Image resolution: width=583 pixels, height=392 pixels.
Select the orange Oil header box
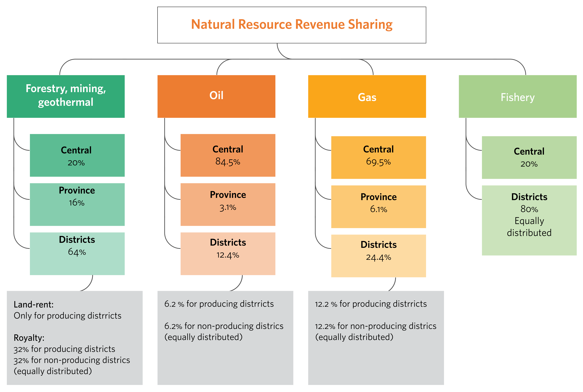(x=216, y=96)
